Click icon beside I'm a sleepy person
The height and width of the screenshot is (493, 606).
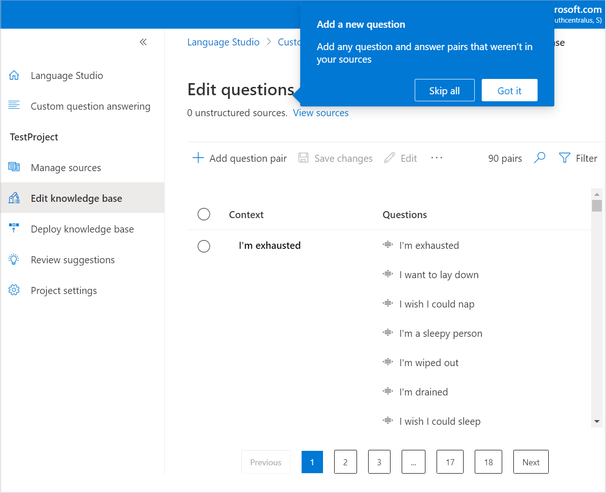tap(388, 332)
